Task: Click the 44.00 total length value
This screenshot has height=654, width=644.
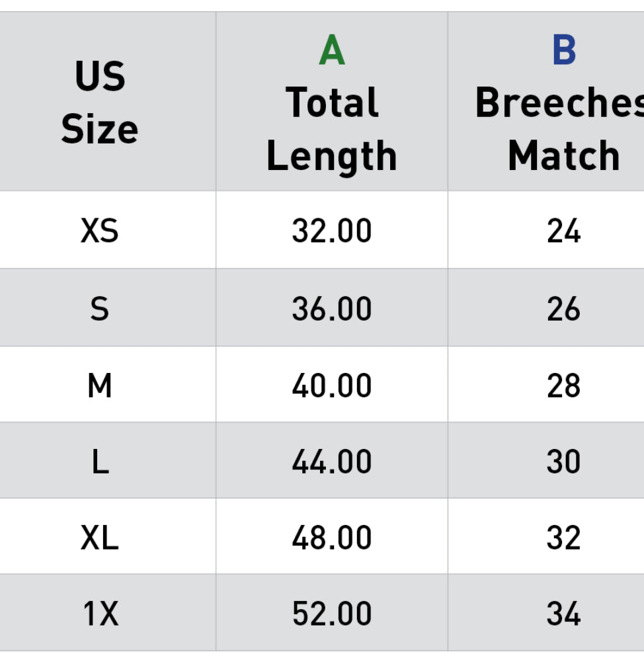Action: [331, 462]
